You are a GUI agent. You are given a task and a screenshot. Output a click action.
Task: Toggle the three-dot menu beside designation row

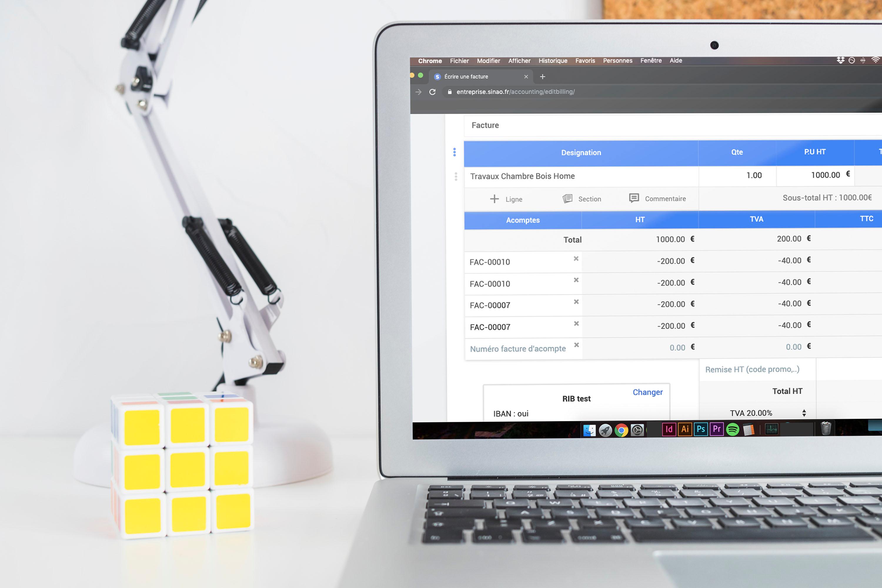tap(455, 152)
